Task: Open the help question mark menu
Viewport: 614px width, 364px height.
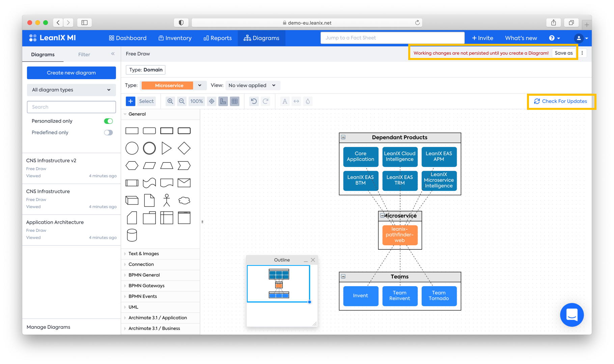Action: pos(554,38)
